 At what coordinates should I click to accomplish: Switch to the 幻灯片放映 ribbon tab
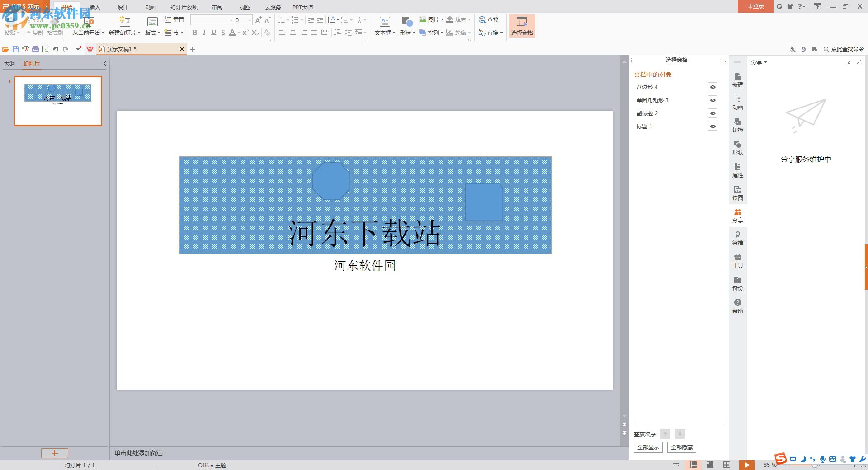point(184,7)
